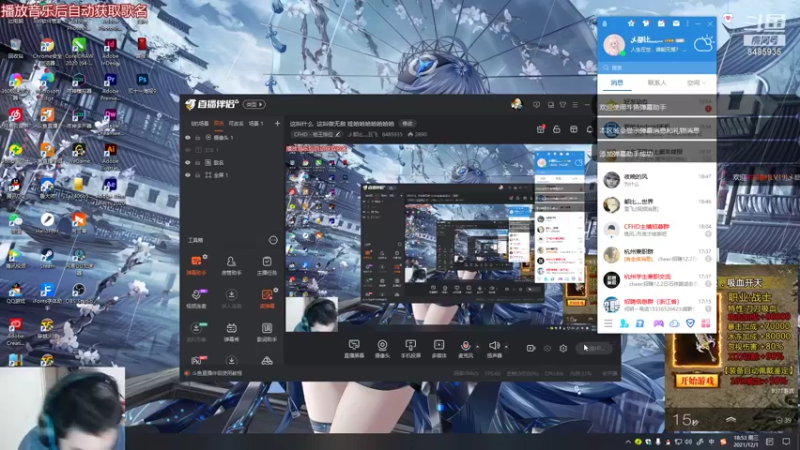Mute the 扬声器 speaker
The height and width of the screenshot is (450, 800).
pos(494,348)
